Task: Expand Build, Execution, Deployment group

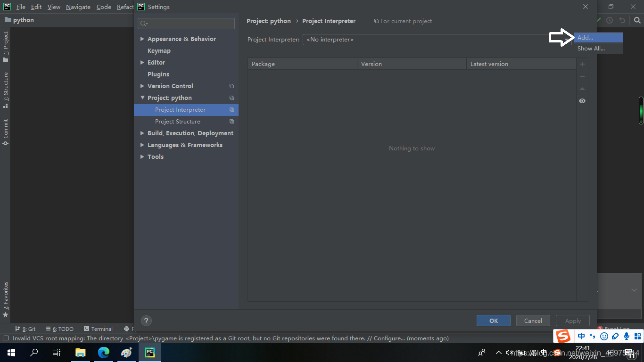Action: click(142, 133)
